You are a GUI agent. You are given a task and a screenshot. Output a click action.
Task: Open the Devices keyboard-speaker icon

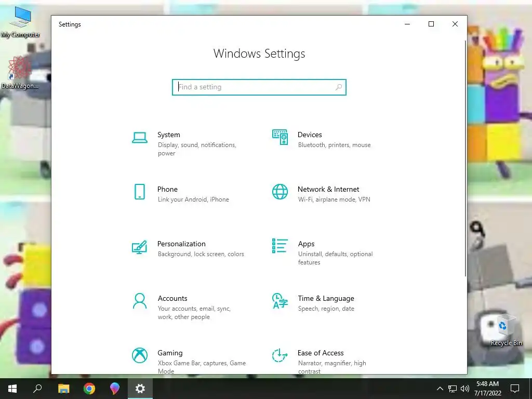[x=280, y=137]
